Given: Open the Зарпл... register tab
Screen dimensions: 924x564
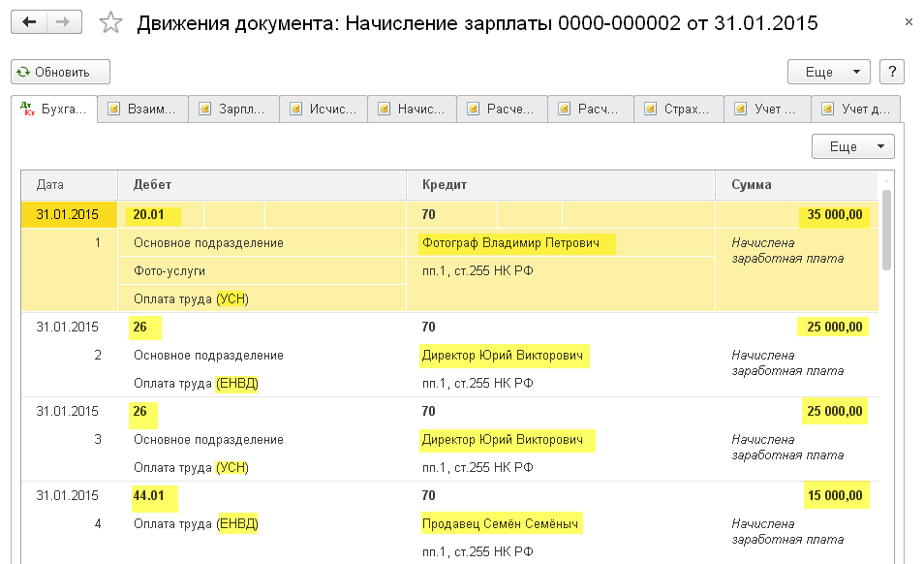Looking at the screenshot, I should pos(233,109).
